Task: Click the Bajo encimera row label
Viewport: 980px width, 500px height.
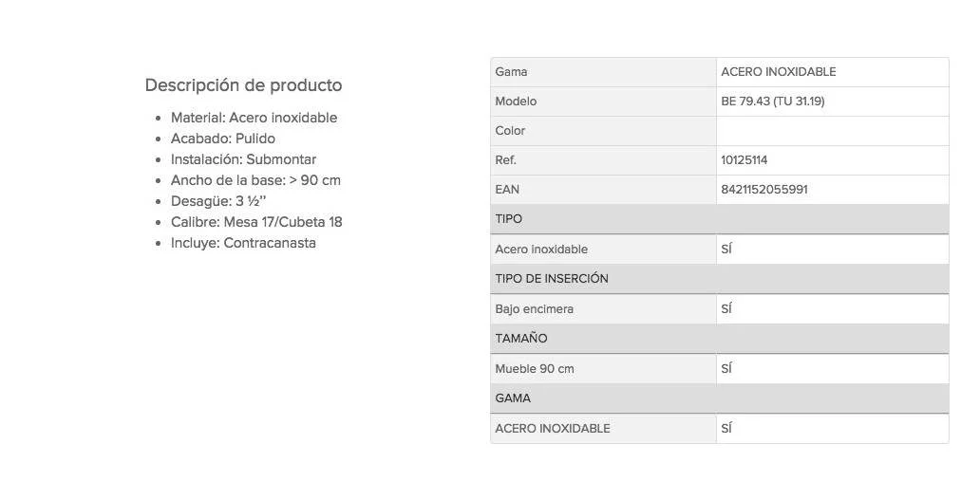Action: pos(534,309)
